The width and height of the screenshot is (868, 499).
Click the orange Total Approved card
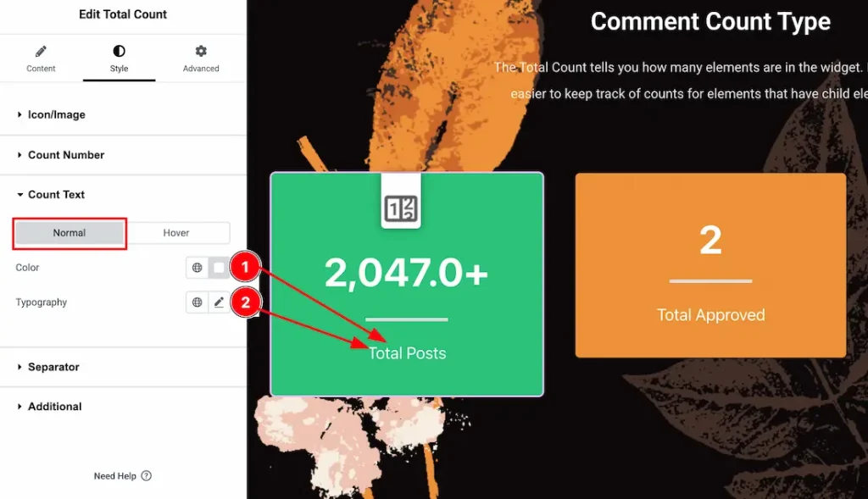[x=710, y=265]
